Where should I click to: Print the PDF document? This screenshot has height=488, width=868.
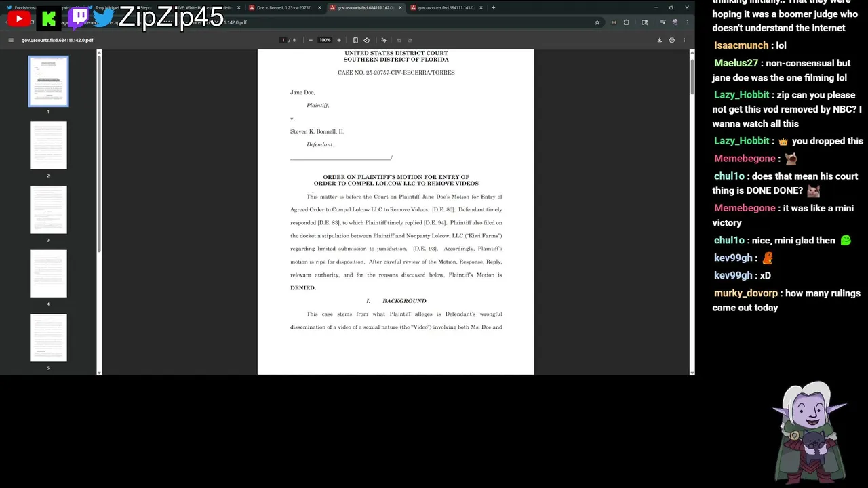pos(672,40)
